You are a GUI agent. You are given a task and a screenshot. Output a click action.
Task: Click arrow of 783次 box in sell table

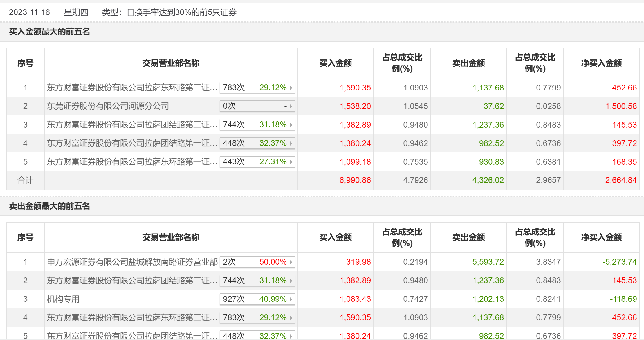[x=291, y=318]
